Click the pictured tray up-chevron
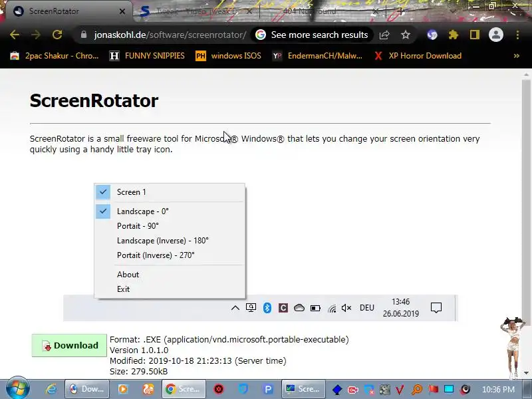This screenshot has height=399, width=532. pyautogui.click(x=235, y=308)
